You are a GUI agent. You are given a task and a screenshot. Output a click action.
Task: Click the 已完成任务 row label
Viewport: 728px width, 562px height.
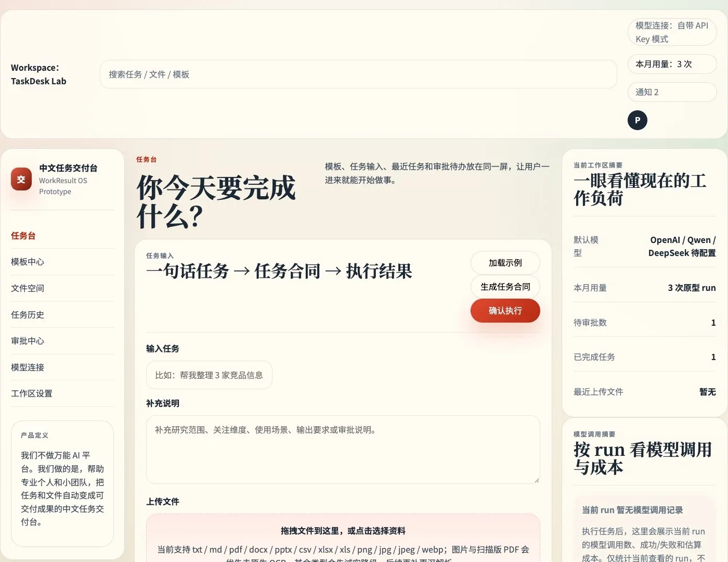[594, 357]
